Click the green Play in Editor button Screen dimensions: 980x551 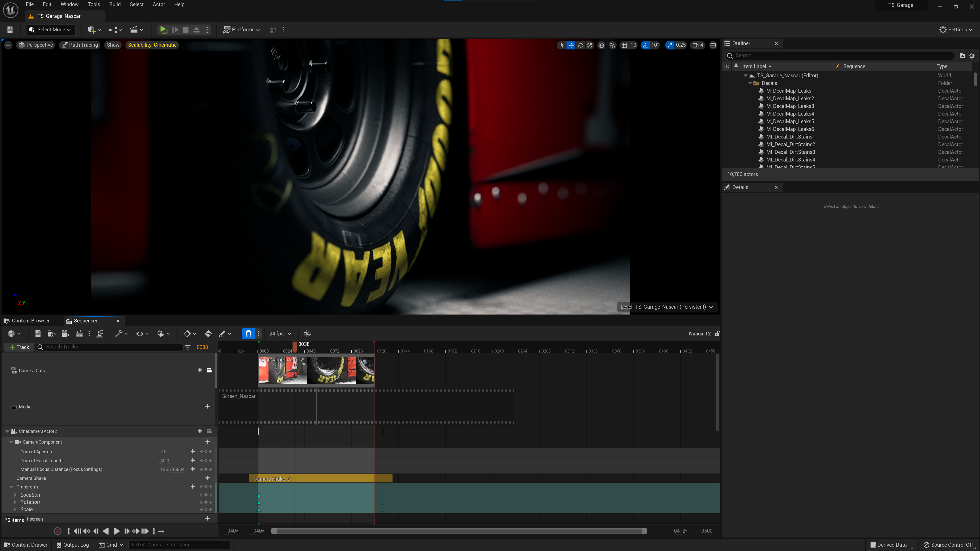tap(163, 30)
